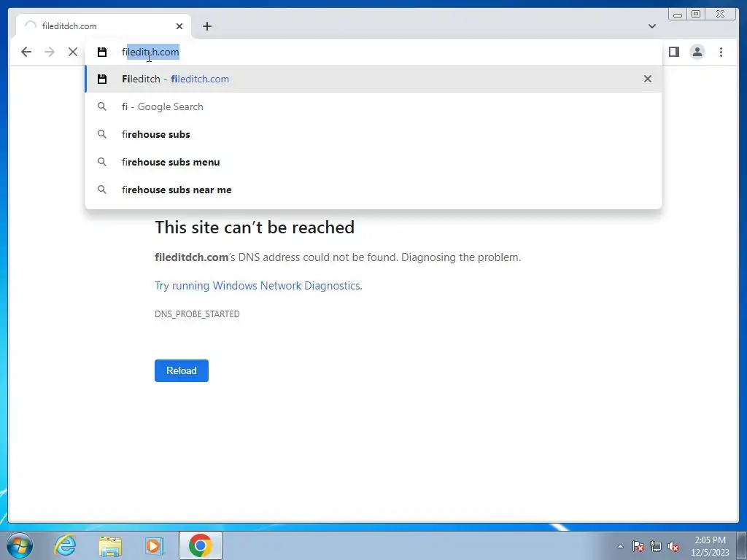Click the save icon of the Fileditch suggestion
Viewport: 747px width, 560px height.
tap(102, 79)
